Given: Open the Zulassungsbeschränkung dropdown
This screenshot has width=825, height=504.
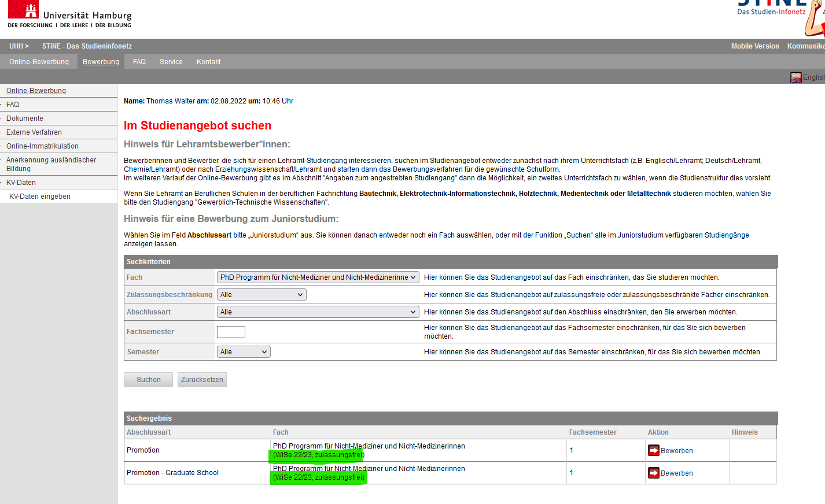Looking at the screenshot, I should (262, 295).
